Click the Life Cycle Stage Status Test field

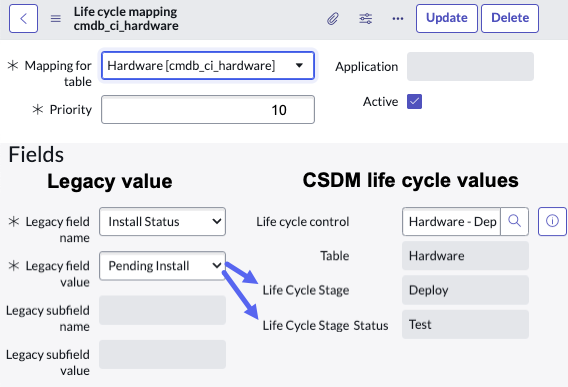[465, 324]
